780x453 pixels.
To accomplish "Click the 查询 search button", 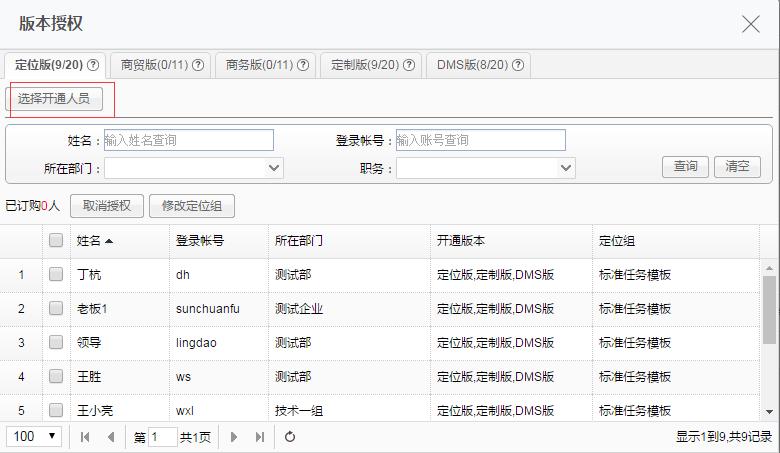I will (685, 167).
